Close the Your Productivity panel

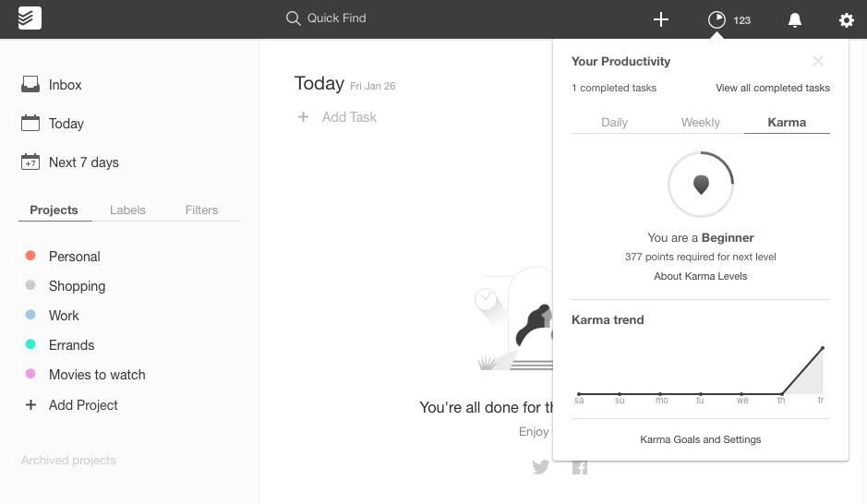pyautogui.click(x=818, y=61)
